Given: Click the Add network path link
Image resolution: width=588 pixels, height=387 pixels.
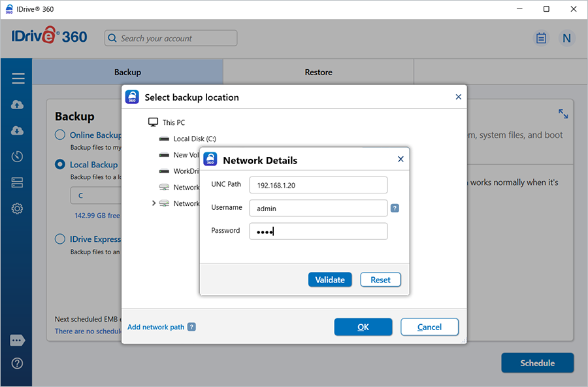Looking at the screenshot, I should pyautogui.click(x=155, y=327).
